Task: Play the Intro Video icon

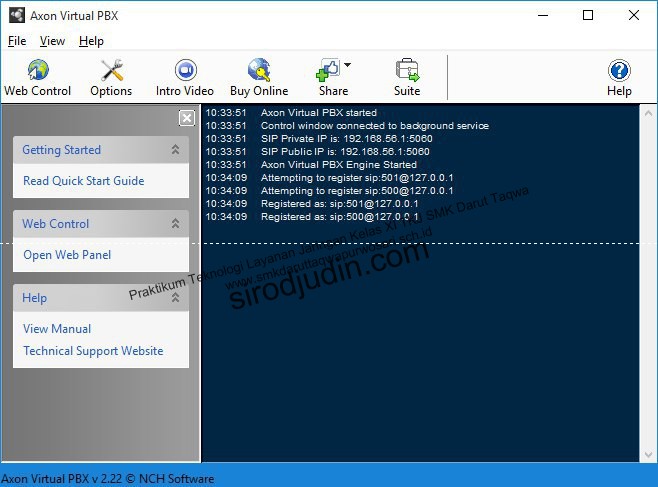Action: coord(185,70)
